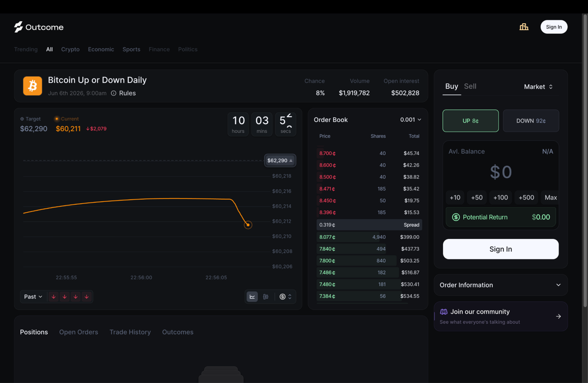The width and height of the screenshot is (588, 383).
Task: Open the Sports category
Action: click(x=131, y=49)
